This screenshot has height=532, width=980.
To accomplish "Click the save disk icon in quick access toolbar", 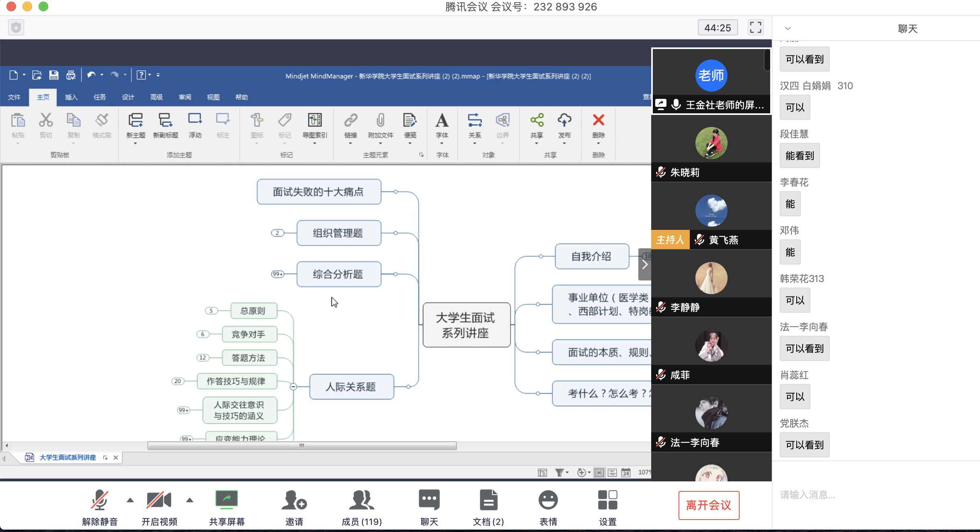I will point(53,75).
